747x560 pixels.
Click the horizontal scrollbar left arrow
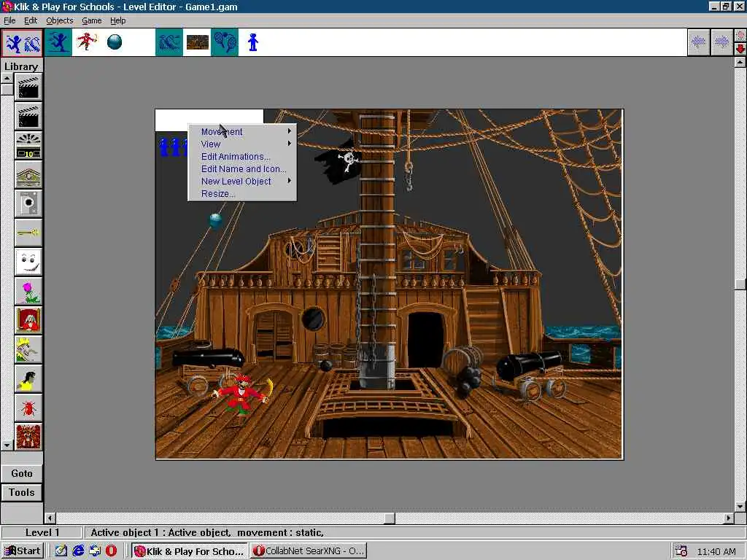pyautogui.click(x=50, y=518)
